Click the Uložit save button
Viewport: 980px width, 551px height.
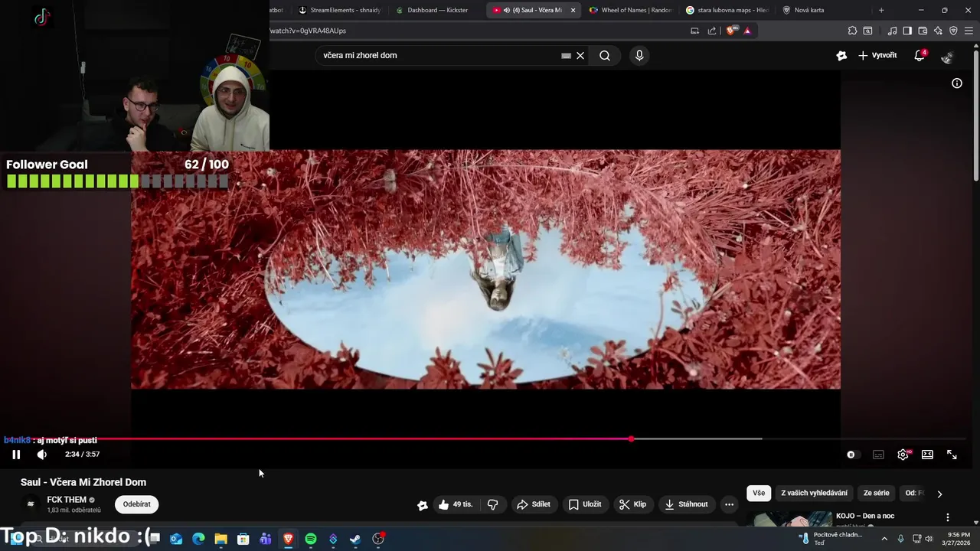click(x=585, y=504)
